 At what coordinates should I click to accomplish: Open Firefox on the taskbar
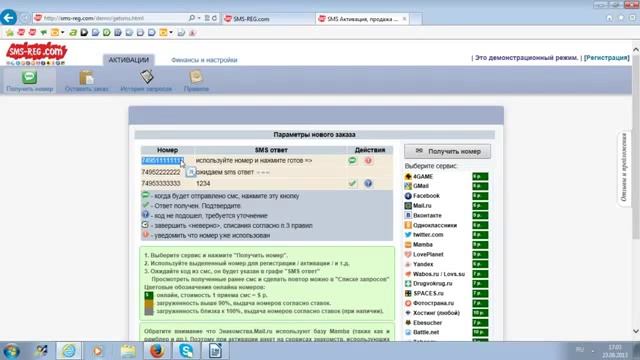[x=157, y=351]
